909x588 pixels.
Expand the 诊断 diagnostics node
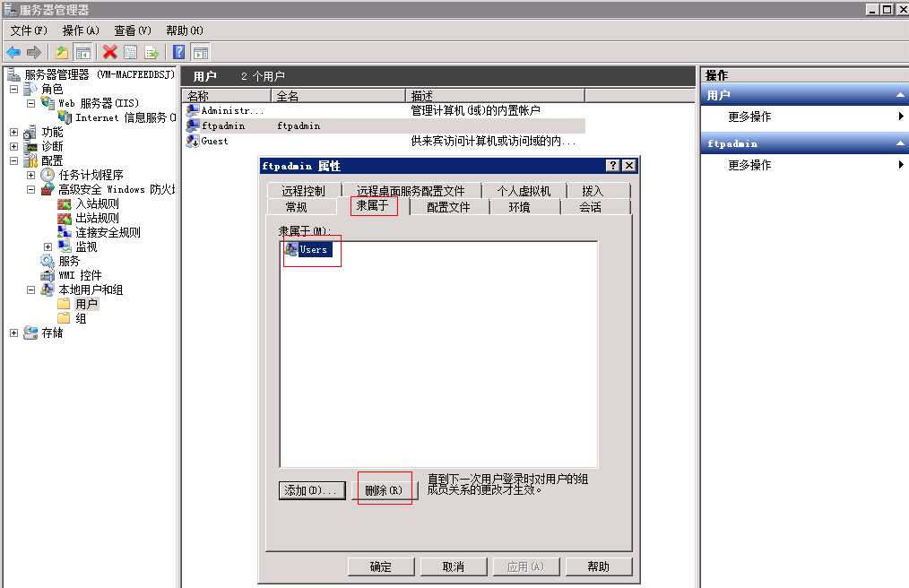[14, 147]
